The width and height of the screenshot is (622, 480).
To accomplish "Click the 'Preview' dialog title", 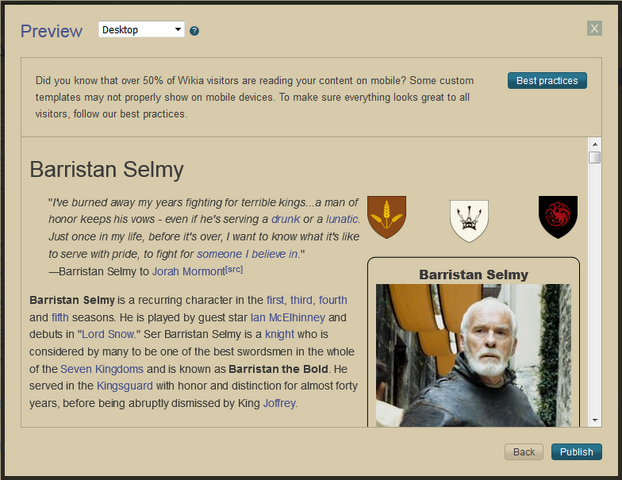I will click(x=52, y=31).
